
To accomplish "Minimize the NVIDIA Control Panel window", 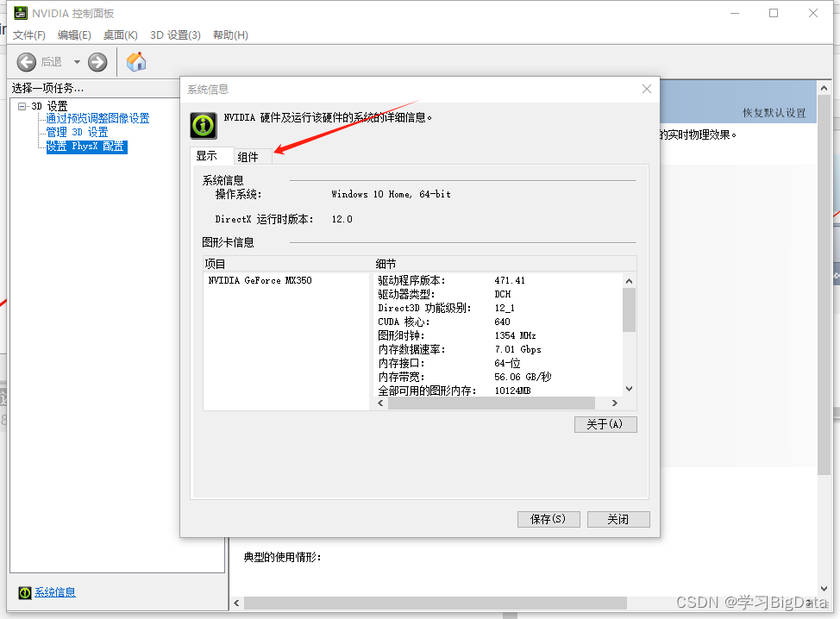I will pyautogui.click(x=735, y=13).
